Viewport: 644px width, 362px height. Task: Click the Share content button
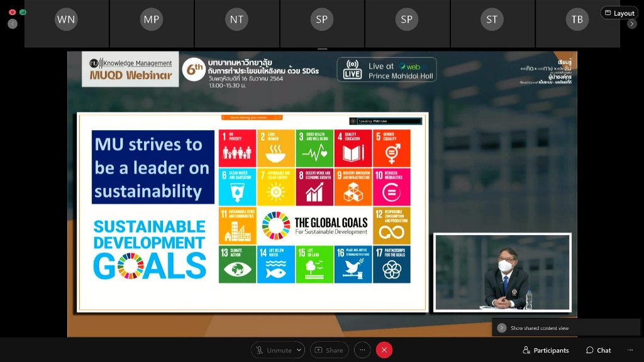(x=329, y=350)
